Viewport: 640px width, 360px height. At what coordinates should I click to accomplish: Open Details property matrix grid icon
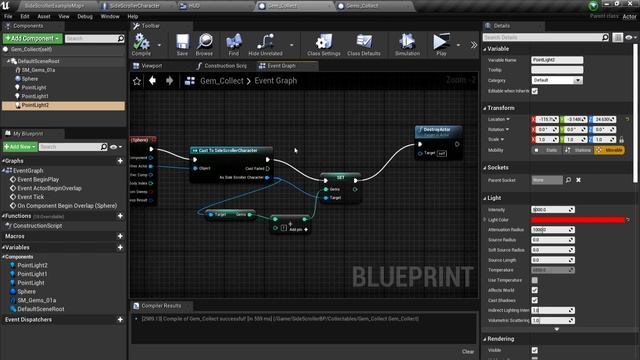tap(618, 37)
